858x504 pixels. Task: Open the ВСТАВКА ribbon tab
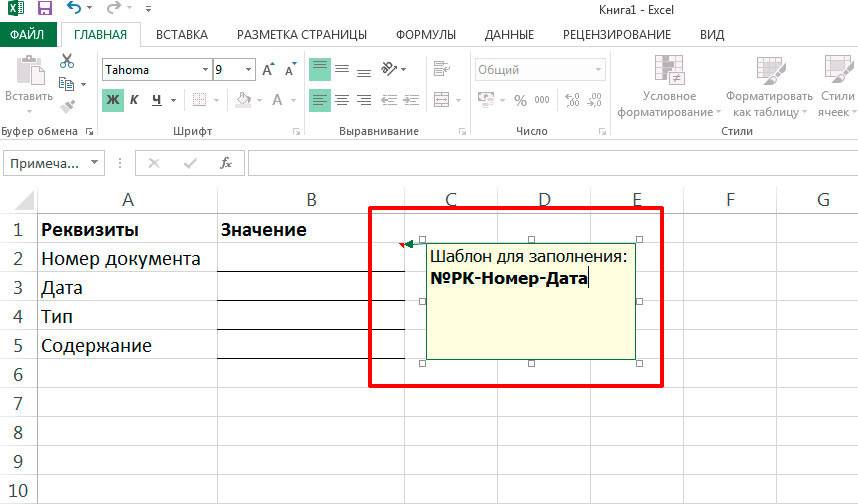pyautogui.click(x=182, y=34)
